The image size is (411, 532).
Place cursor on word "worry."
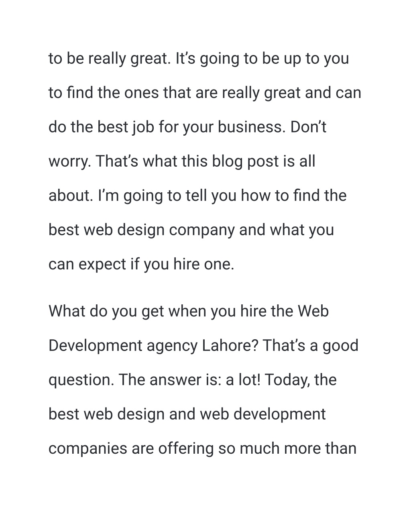tap(70, 161)
